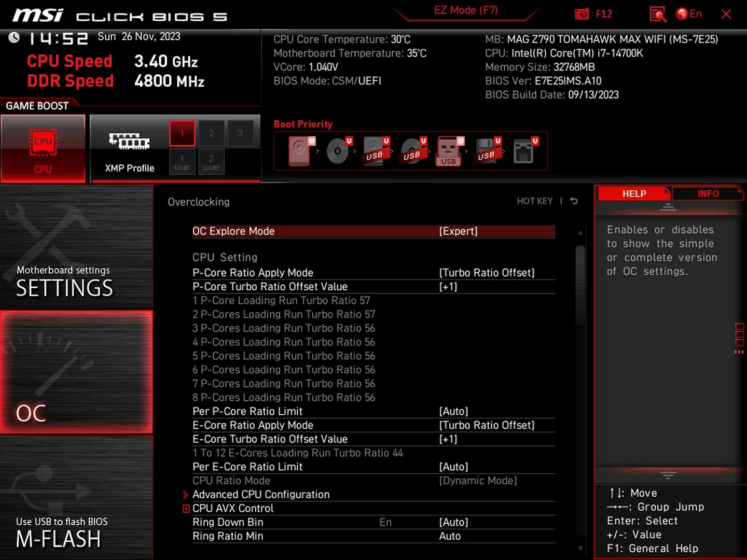
Task: Click the hot key back arrow icon
Action: click(574, 201)
